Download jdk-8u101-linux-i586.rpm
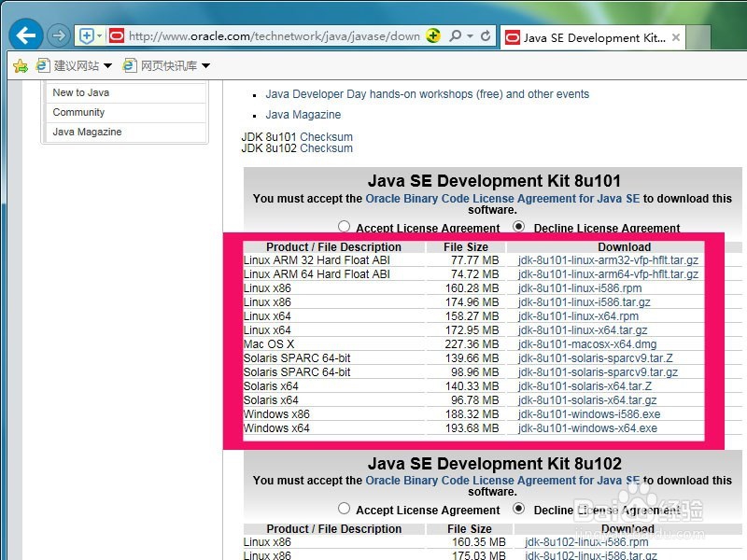The width and height of the screenshot is (747, 560). point(580,288)
